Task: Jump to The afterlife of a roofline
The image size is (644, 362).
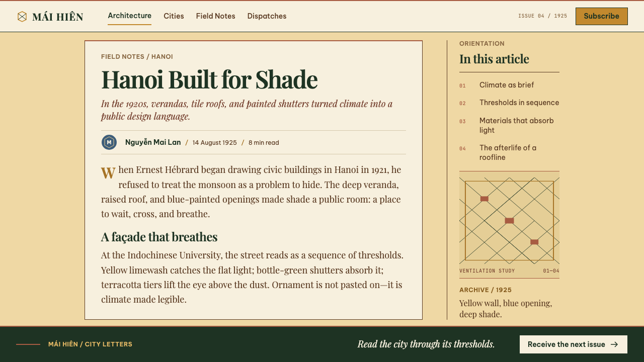Action: coord(508,152)
